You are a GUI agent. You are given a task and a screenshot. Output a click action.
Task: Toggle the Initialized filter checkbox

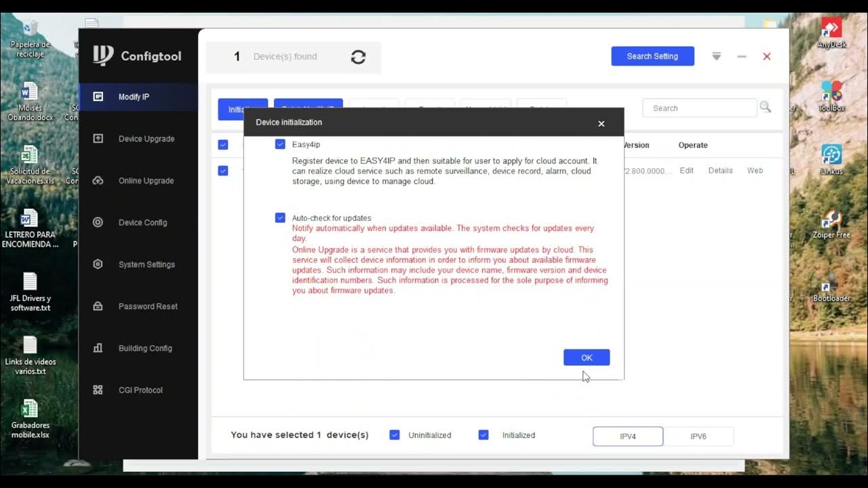[484, 435]
